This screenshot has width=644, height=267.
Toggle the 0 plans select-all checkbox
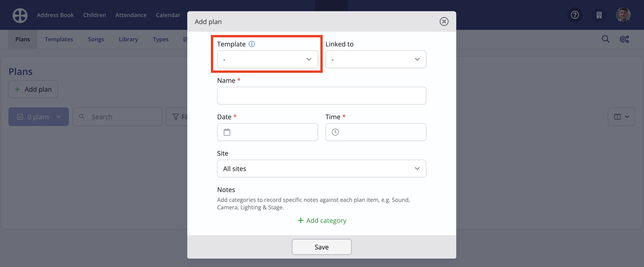tap(20, 117)
